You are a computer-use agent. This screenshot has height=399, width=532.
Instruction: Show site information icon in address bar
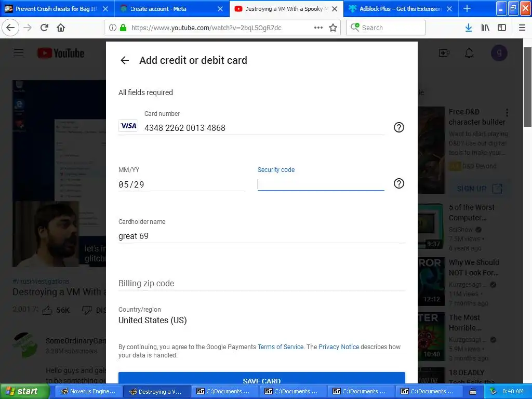tap(113, 28)
